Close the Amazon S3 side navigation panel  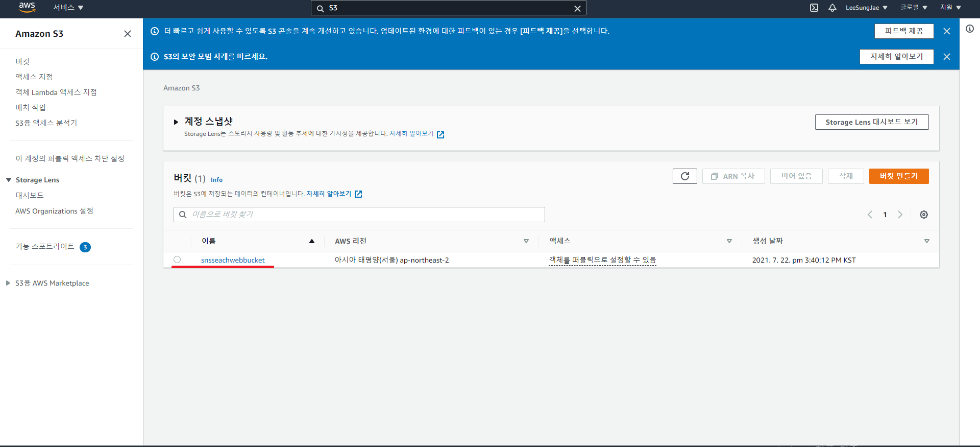(x=128, y=34)
